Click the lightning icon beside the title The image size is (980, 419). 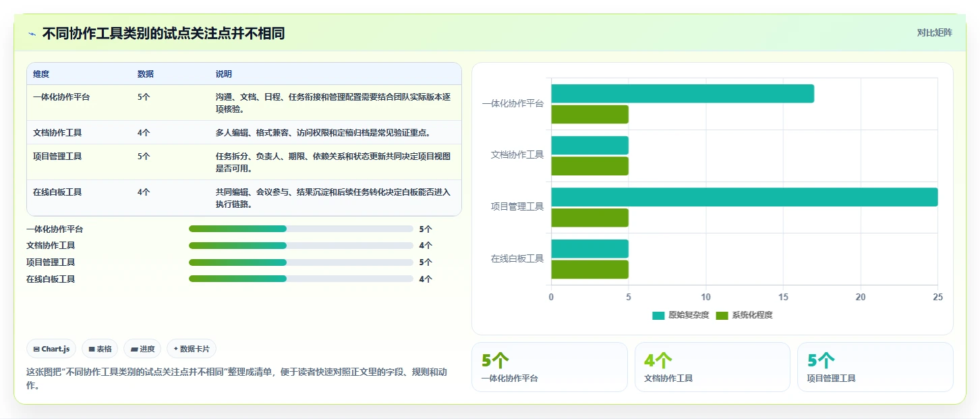(32, 34)
